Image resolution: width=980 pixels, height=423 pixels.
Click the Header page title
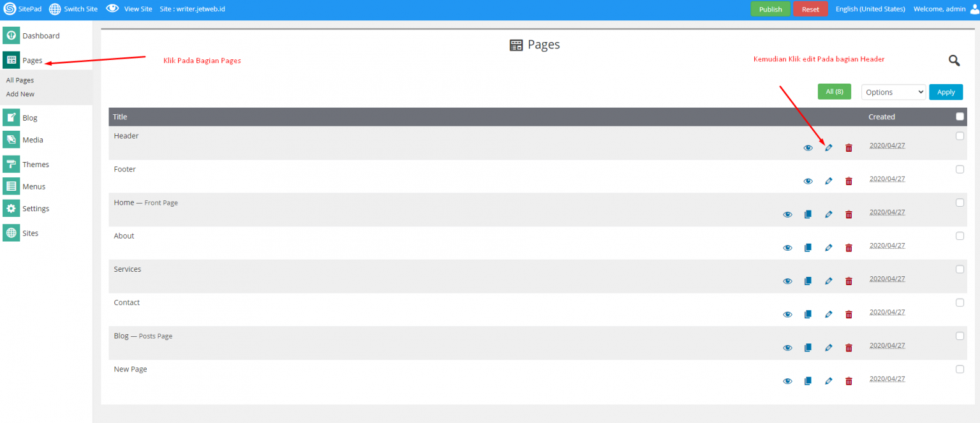(x=126, y=136)
